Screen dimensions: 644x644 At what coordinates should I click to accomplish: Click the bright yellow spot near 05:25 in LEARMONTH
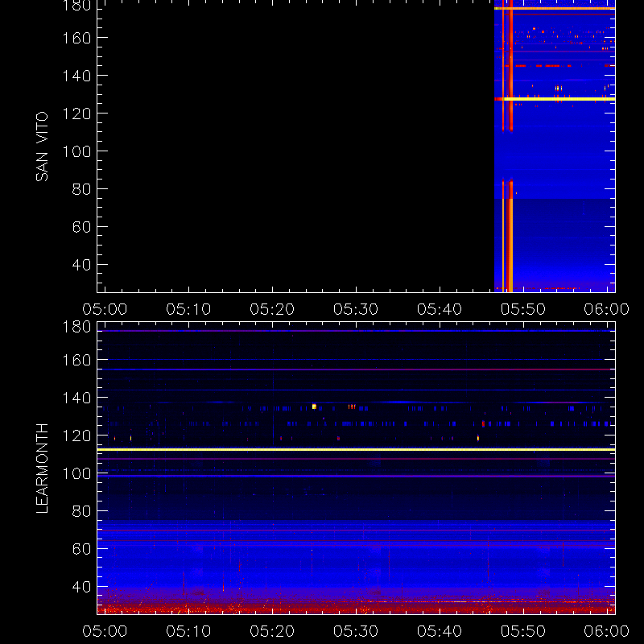314,407
